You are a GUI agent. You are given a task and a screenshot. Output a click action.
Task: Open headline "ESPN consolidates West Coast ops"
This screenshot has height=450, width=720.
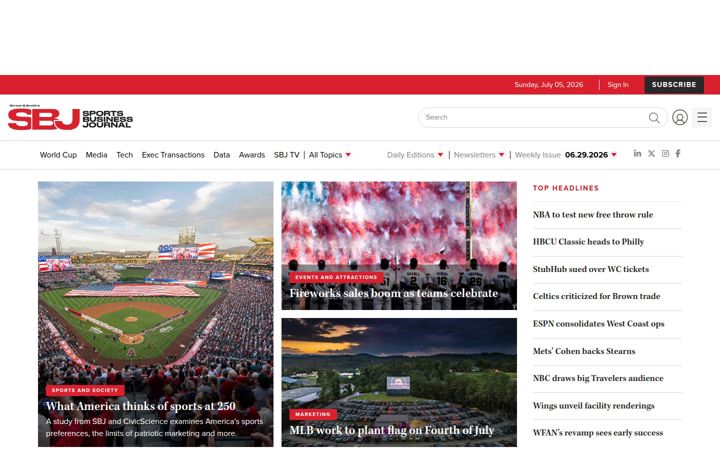598,324
